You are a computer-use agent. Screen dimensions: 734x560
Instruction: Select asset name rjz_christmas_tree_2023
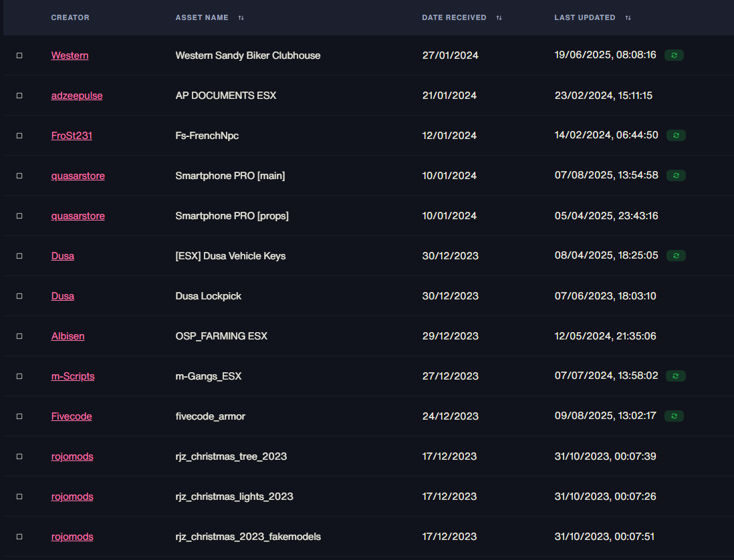[x=231, y=456]
